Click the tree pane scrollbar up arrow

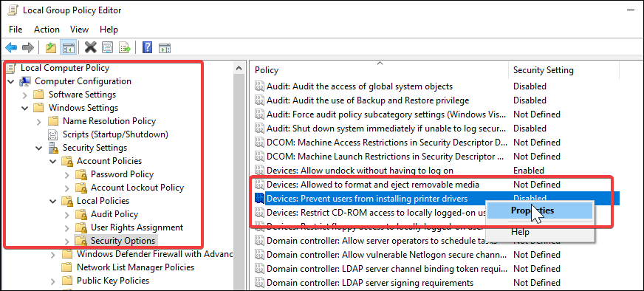tap(239, 68)
